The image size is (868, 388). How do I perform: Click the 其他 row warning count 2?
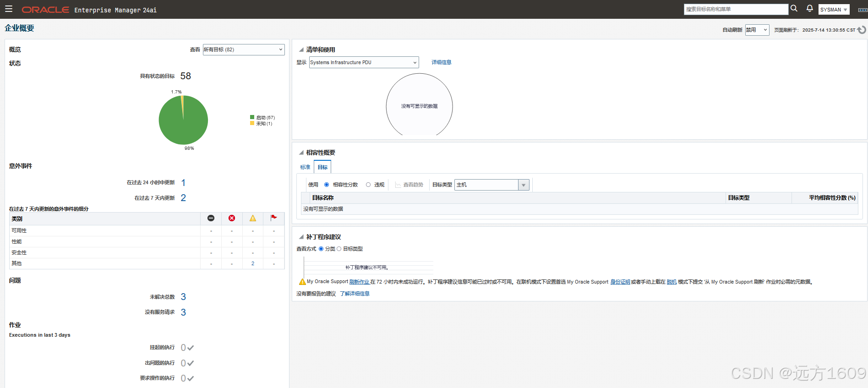click(253, 263)
